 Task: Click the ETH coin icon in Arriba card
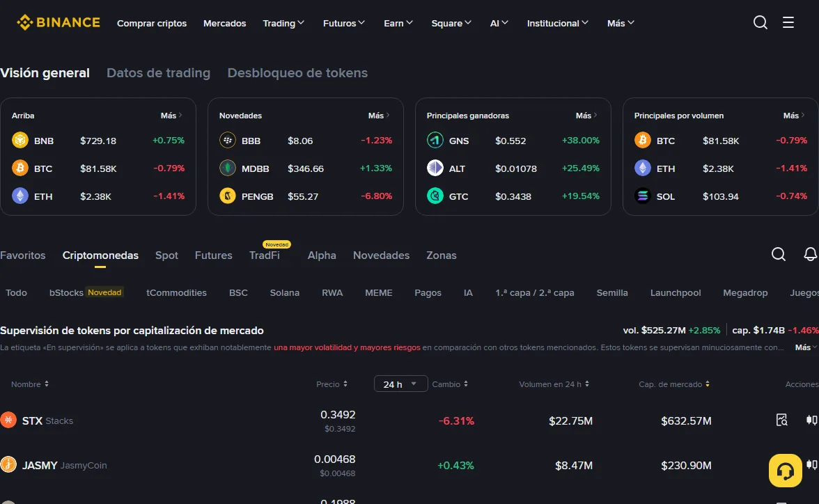coord(19,196)
